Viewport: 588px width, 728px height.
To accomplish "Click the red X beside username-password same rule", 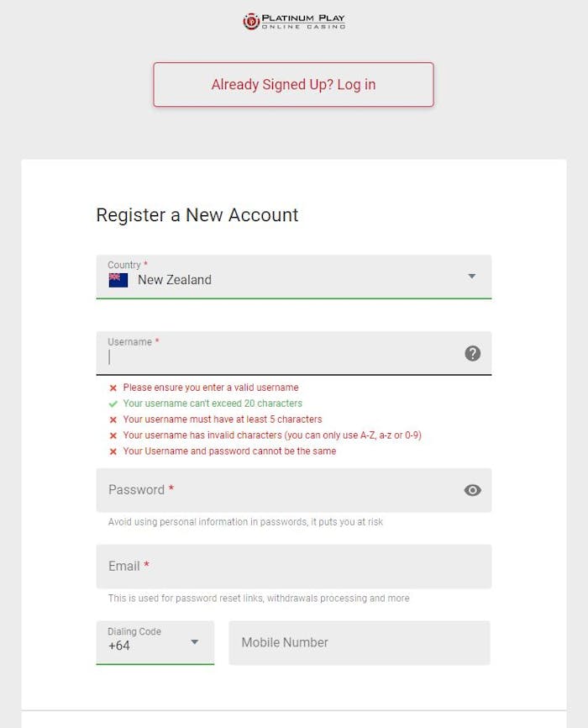I will pyautogui.click(x=113, y=451).
